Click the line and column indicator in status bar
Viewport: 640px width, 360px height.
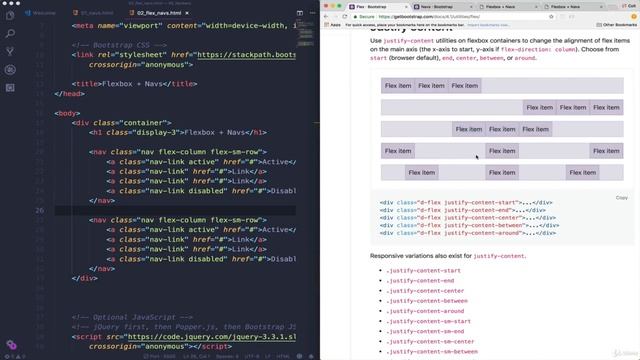coord(196,356)
